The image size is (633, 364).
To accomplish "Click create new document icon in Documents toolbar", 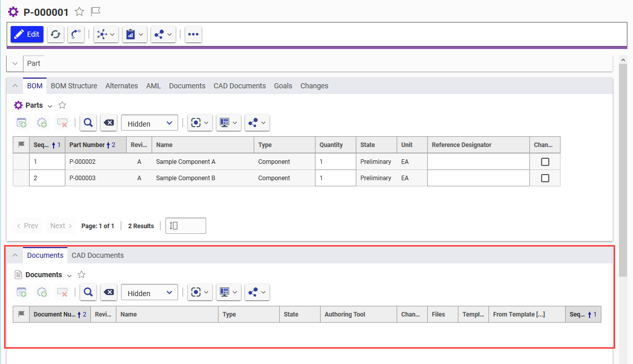I will point(42,292).
